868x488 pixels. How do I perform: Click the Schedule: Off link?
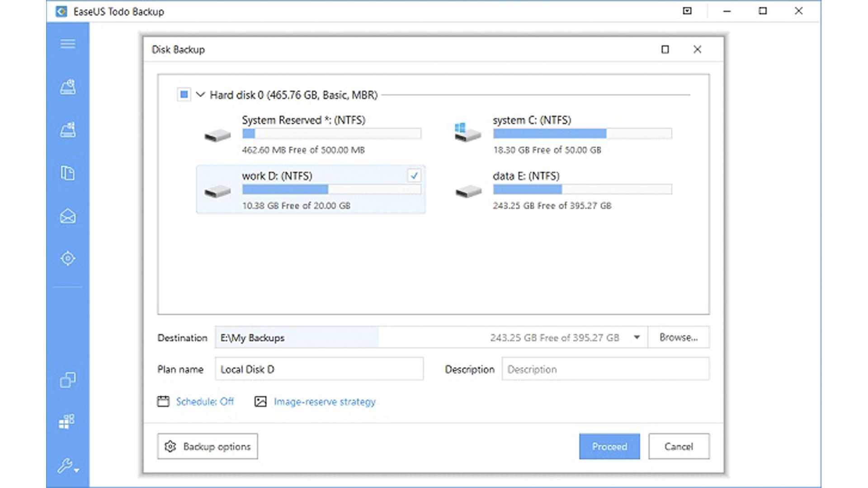point(204,402)
